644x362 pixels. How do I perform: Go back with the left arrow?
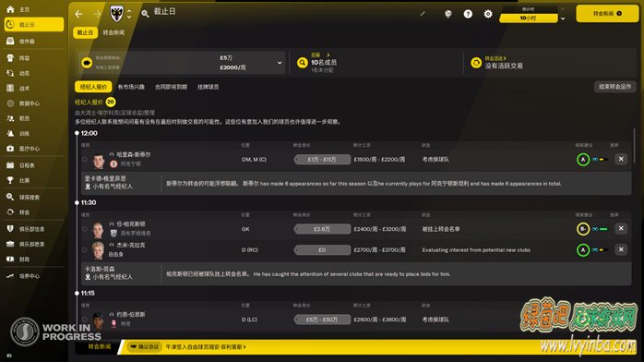78,15
